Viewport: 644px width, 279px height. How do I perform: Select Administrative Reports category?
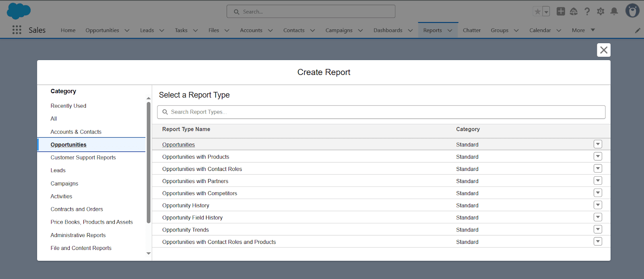(78, 235)
